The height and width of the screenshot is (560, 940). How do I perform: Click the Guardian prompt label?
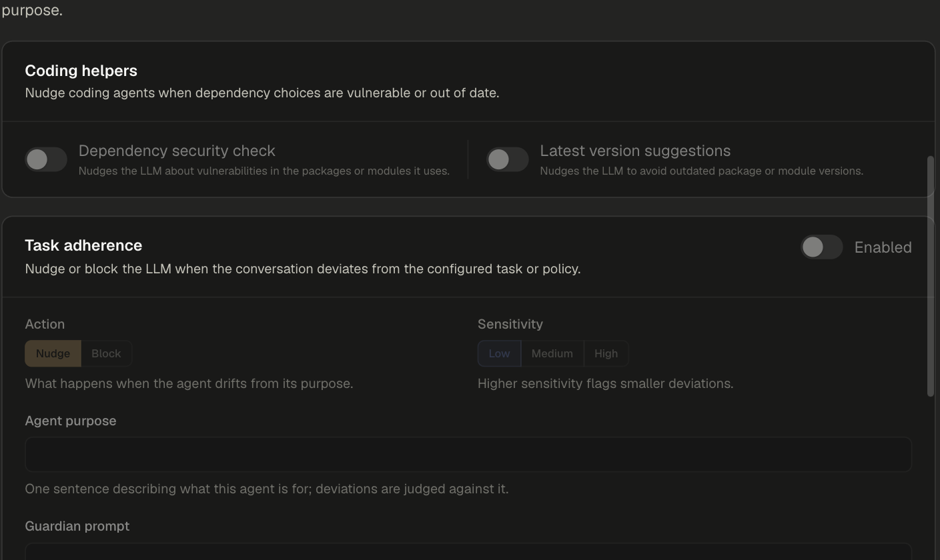(x=77, y=526)
